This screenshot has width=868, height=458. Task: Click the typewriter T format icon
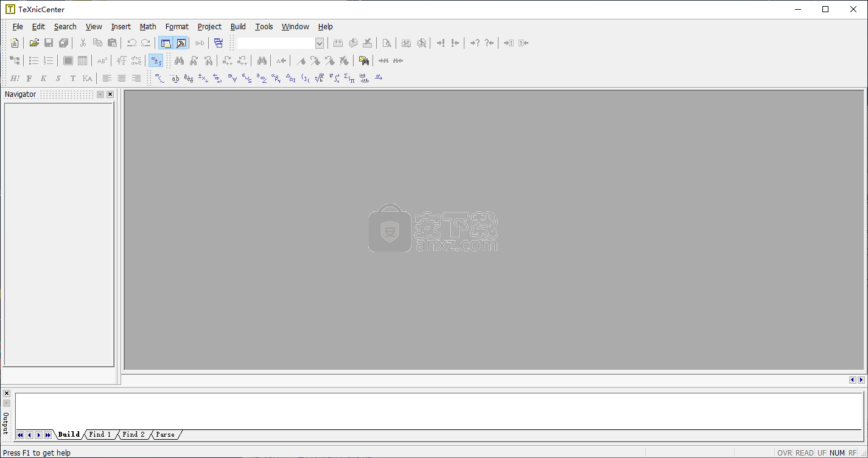[73, 79]
